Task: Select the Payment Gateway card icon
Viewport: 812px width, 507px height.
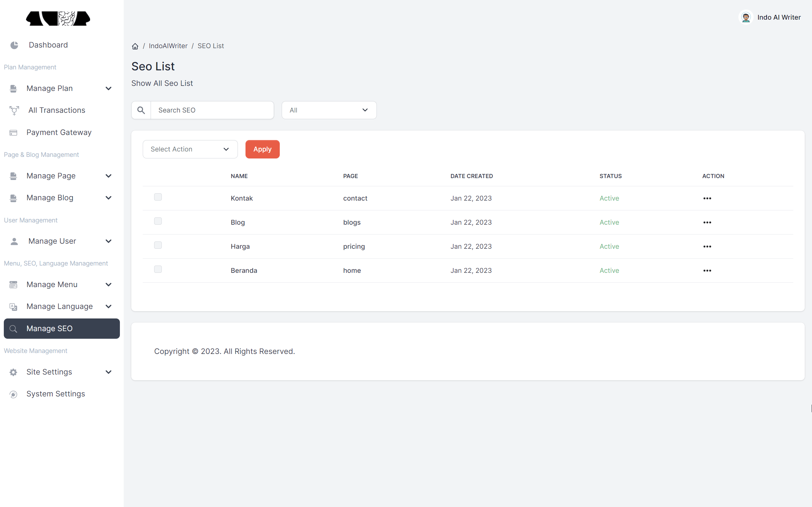Action: pyautogui.click(x=13, y=132)
